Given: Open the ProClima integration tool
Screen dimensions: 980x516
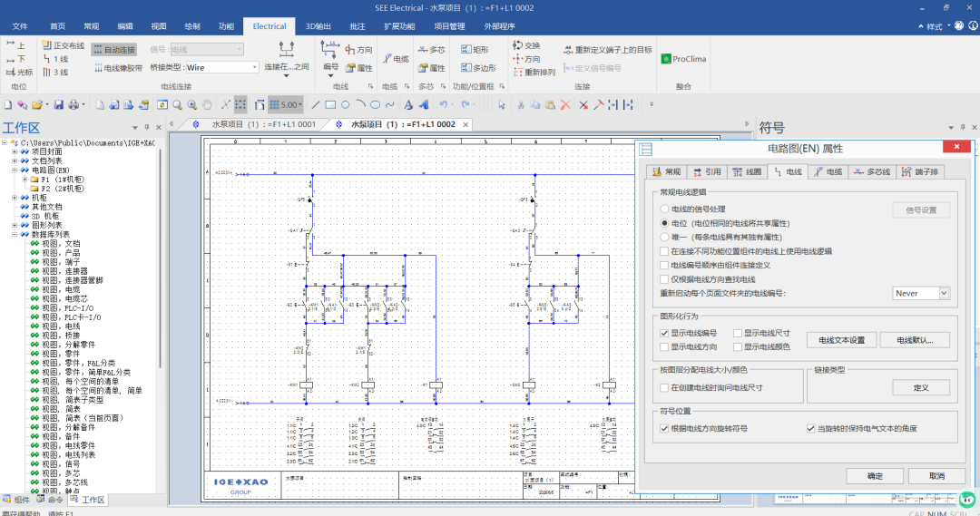Looking at the screenshot, I should (x=684, y=59).
